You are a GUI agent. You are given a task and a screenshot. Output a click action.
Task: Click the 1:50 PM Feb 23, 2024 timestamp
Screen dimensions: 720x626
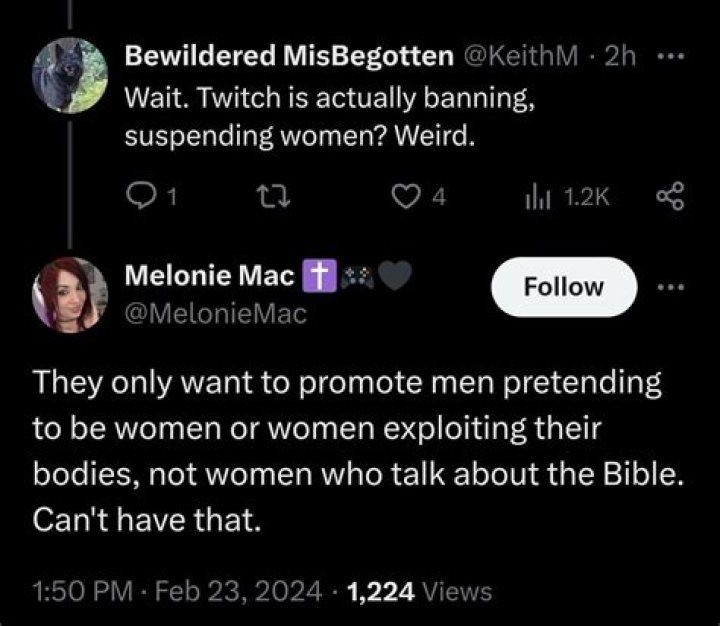(177, 591)
